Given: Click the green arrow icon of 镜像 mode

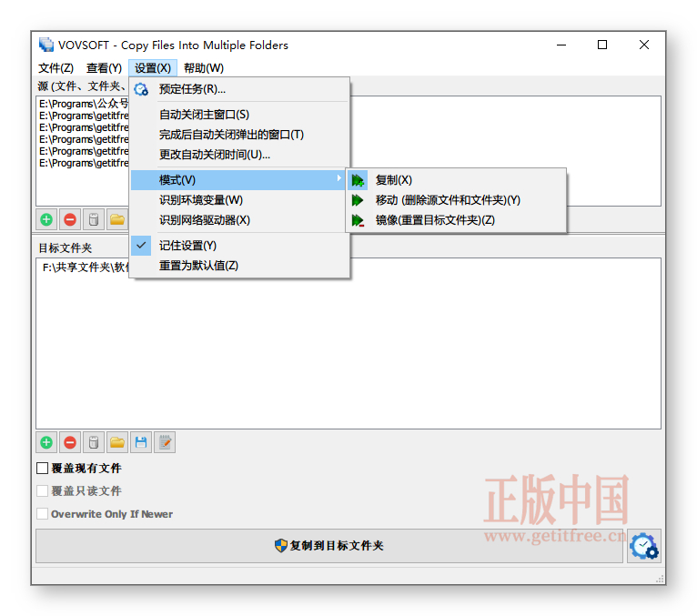Looking at the screenshot, I should pos(358,220).
